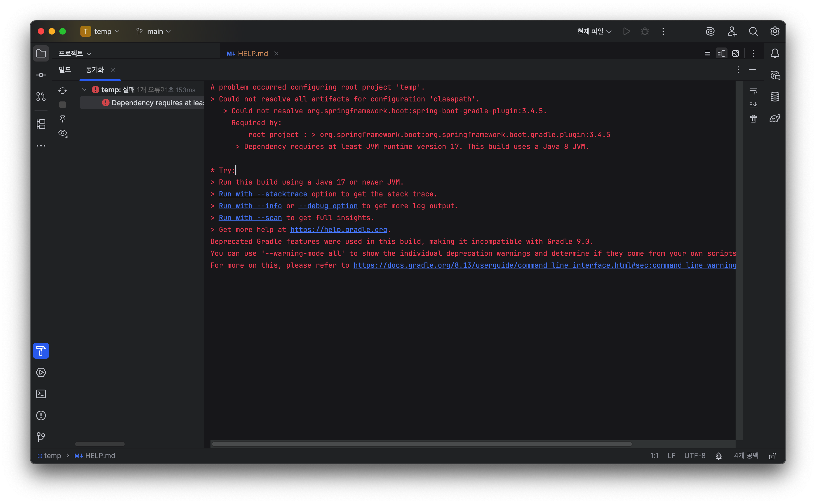
Task: Open the Notifications bell panel
Action: (x=775, y=53)
